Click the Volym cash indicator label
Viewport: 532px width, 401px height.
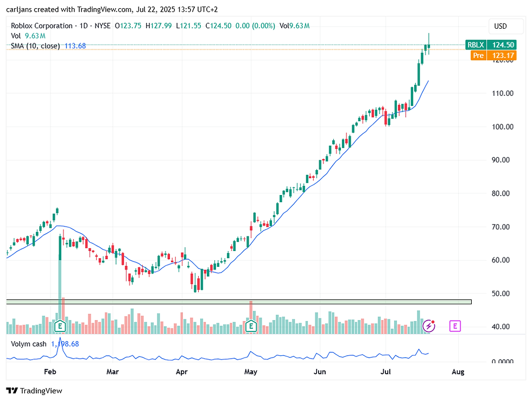tap(28, 344)
